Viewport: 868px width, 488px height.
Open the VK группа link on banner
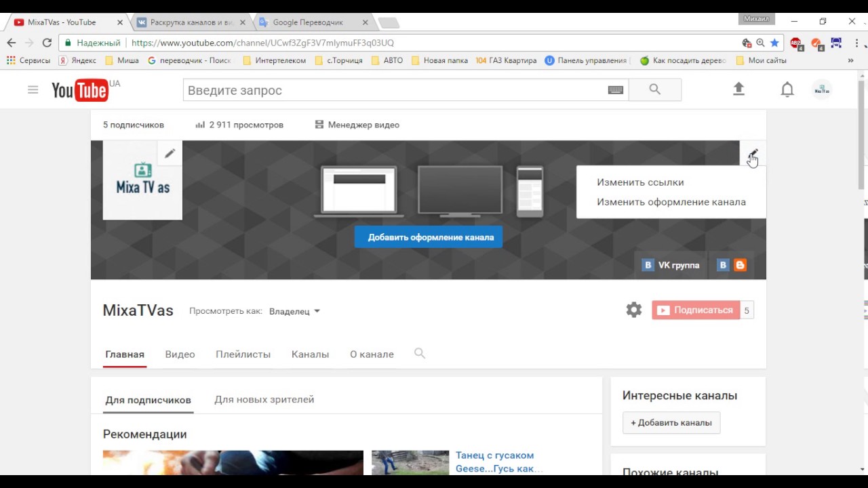(671, 265)
